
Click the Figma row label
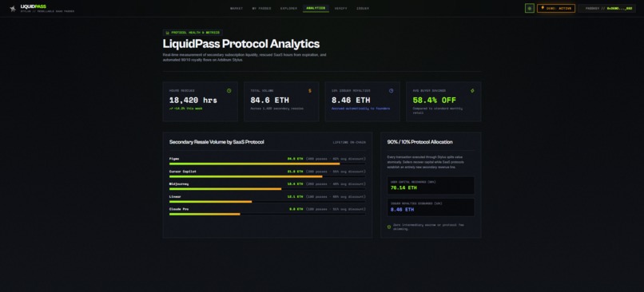(x=174, y=159)
